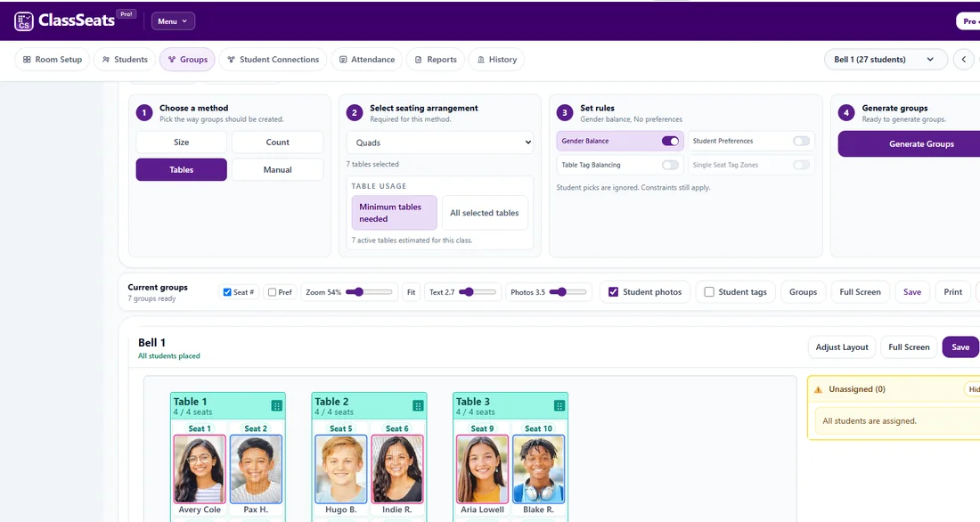Uncheck the Student photos checkbox
980x522 pixels.
click(613, 292)
